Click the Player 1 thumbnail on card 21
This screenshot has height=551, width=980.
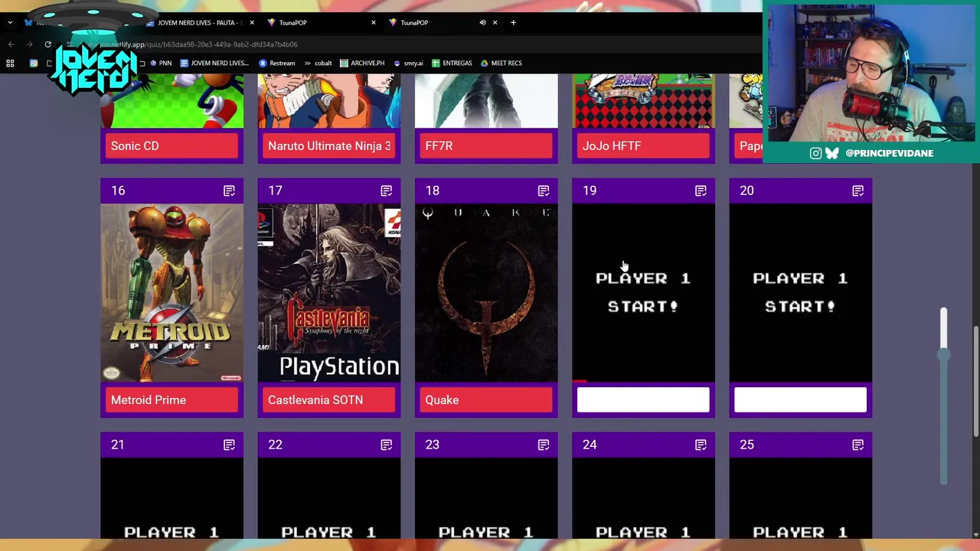point(171,499)
